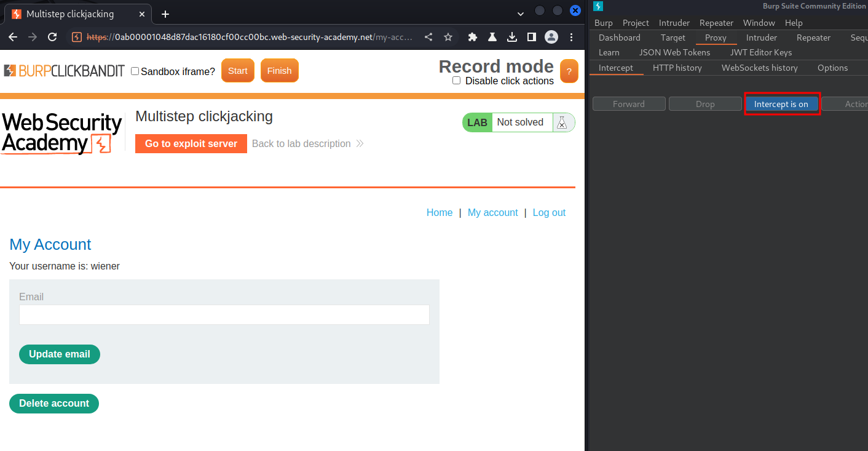Click 'Your username is: wiener' text
The width and height of the screenshot is (868, 451).
tap(65, 266)
